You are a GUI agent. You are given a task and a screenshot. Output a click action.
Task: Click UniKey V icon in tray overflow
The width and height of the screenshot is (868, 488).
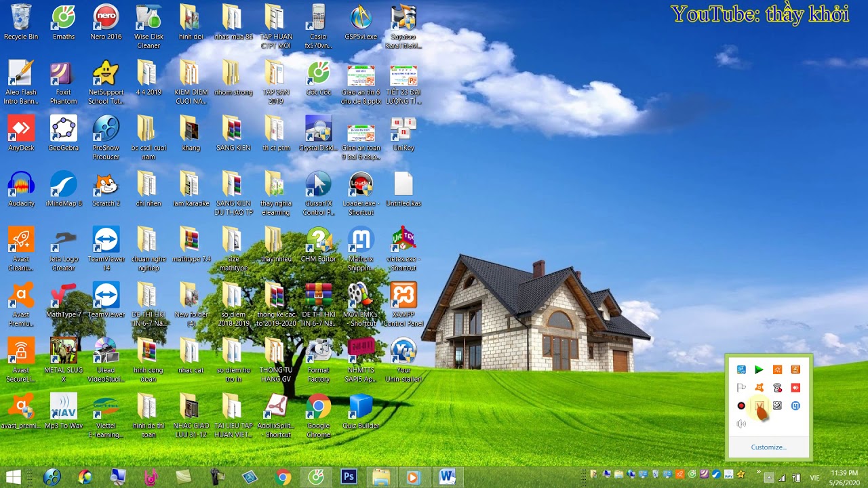(x=759, y=406)
